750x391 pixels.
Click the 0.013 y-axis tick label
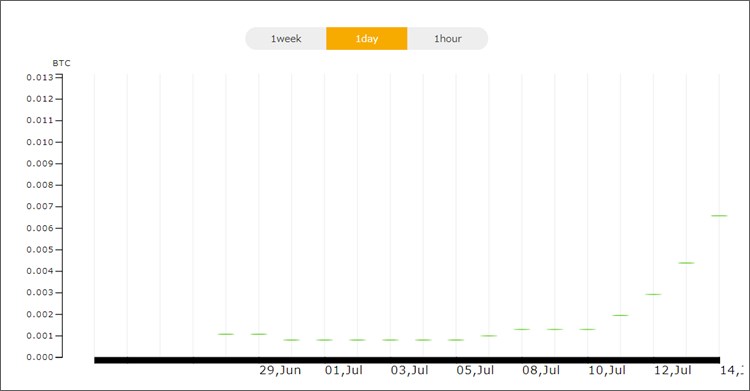point(40,78)
